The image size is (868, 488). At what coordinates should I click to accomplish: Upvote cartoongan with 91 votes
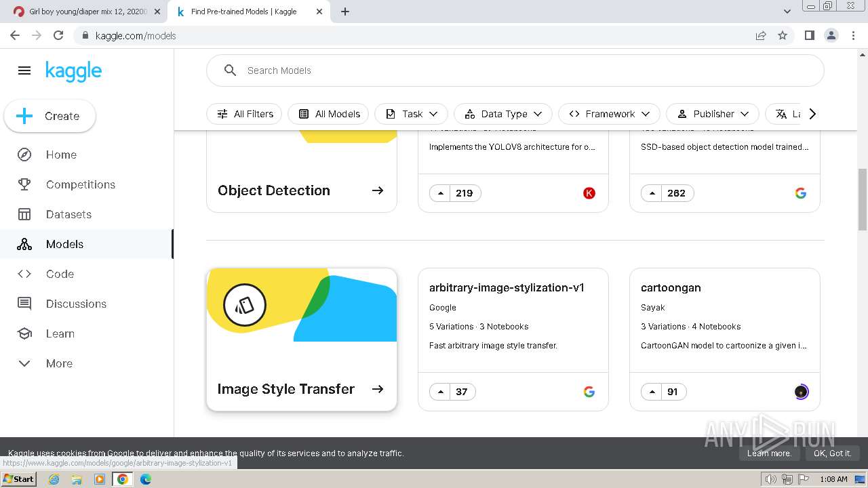652,392
